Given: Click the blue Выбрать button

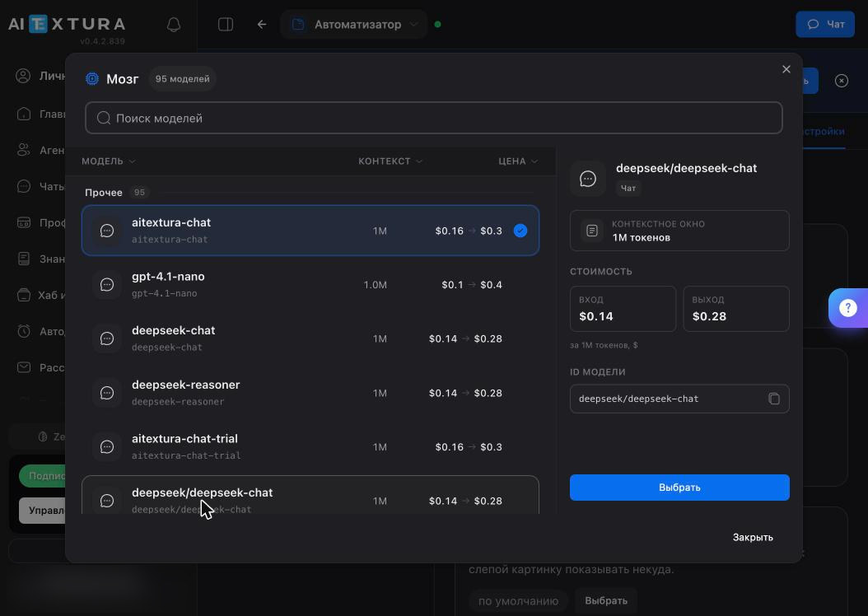Looking at the screenshot, I should coord(679,487).
